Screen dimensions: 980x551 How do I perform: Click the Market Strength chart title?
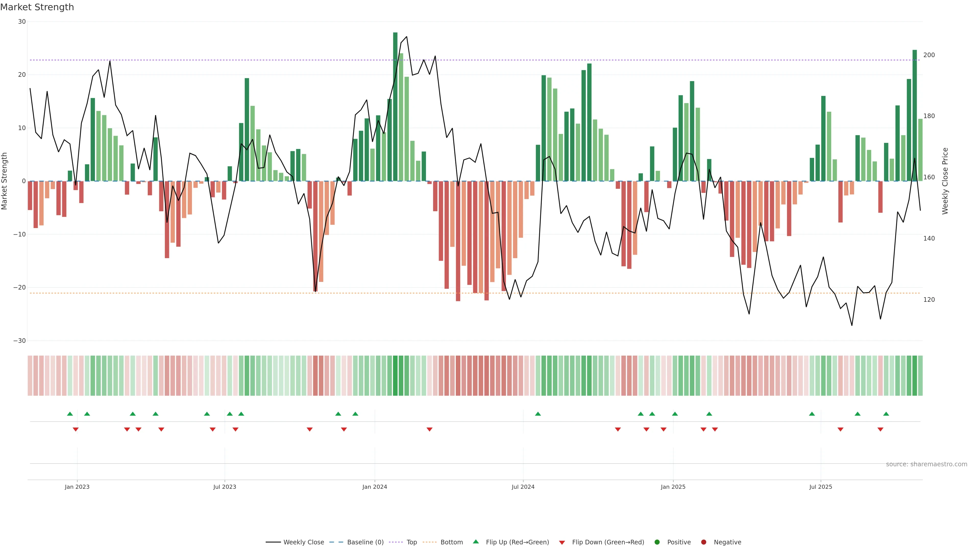(37, 7)
